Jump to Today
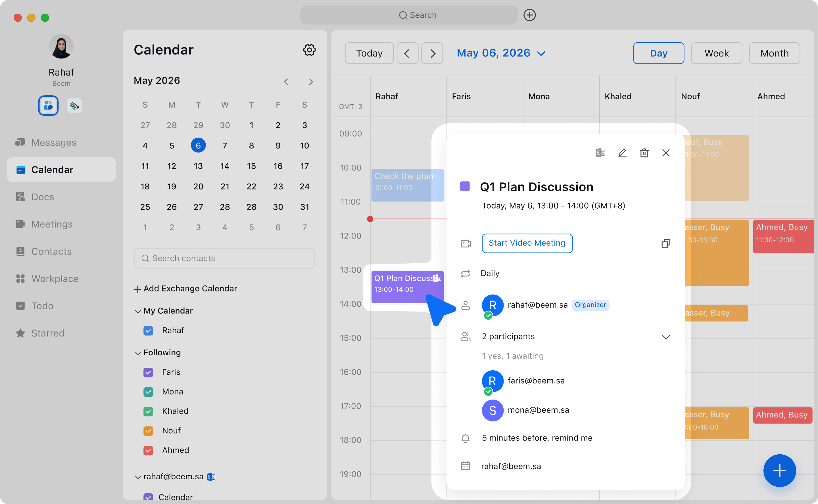Screen dimensions: 818x504 click(x=369, y=53)
